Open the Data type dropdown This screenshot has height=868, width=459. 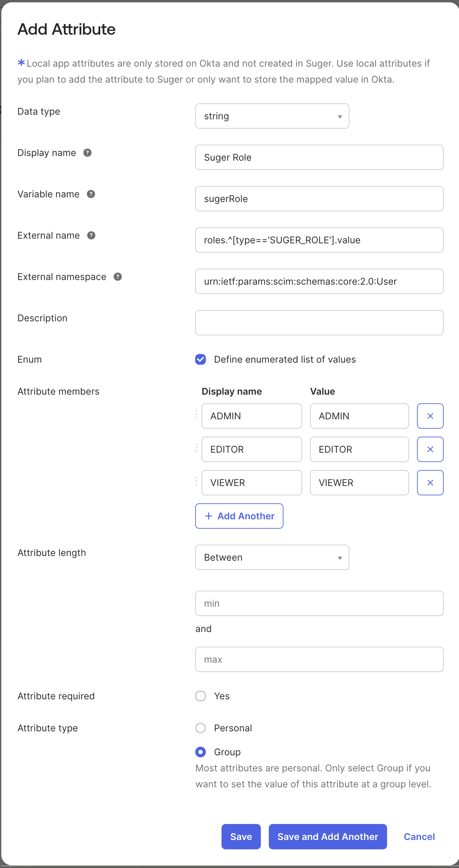pos(272,116)
